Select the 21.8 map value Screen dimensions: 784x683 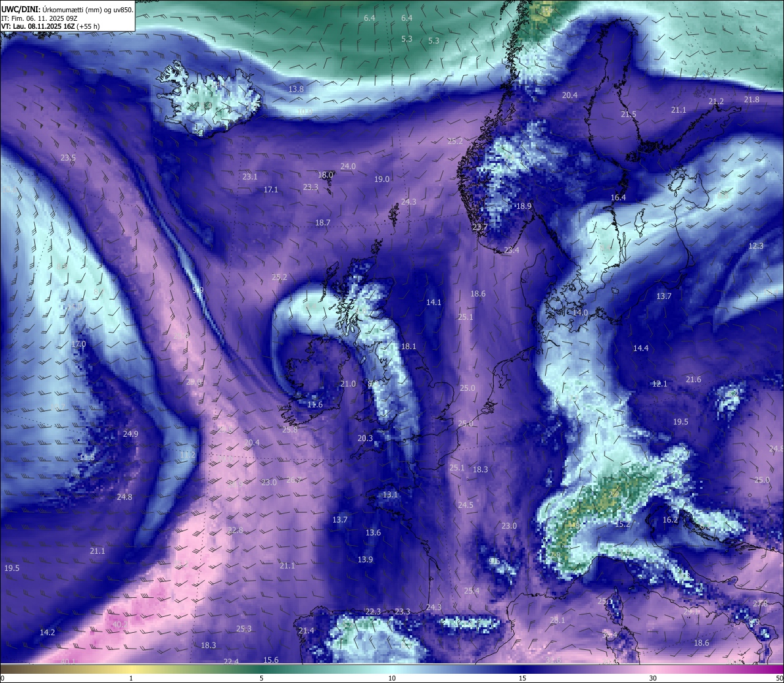tap(752, 99)
